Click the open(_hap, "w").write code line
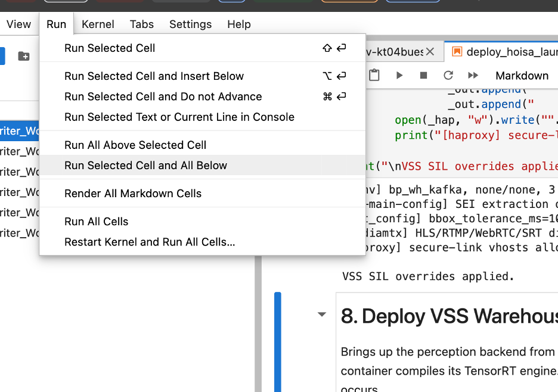Screen dimensions: 558x392 (476, 120)
